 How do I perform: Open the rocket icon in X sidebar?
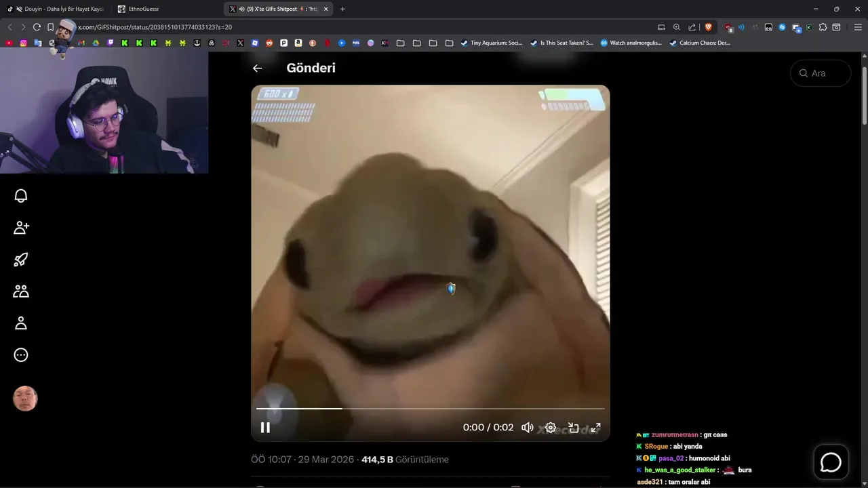point(21,260)
